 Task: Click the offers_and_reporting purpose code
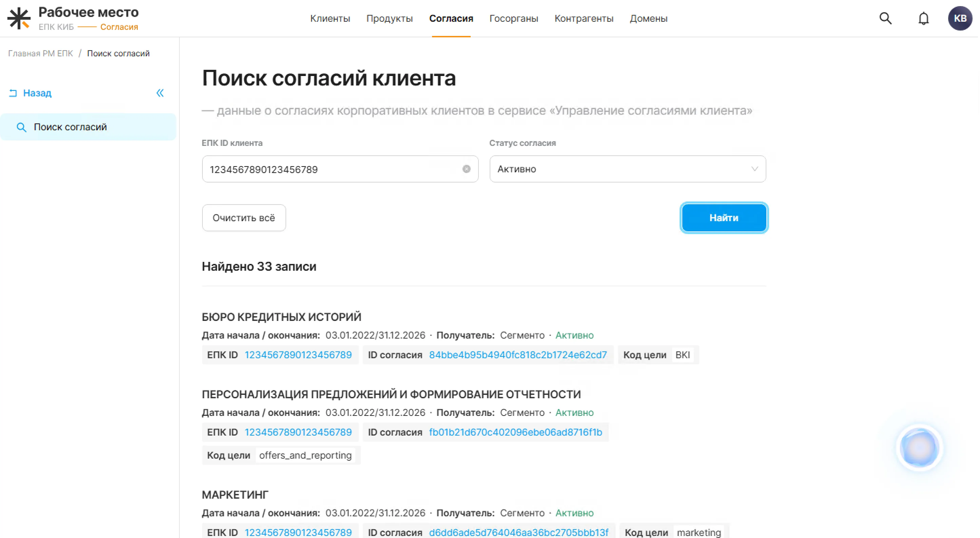[306, 456]
